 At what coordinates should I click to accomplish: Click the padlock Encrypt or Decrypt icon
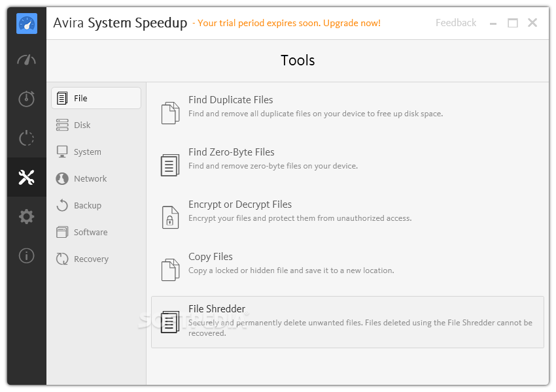170,218
